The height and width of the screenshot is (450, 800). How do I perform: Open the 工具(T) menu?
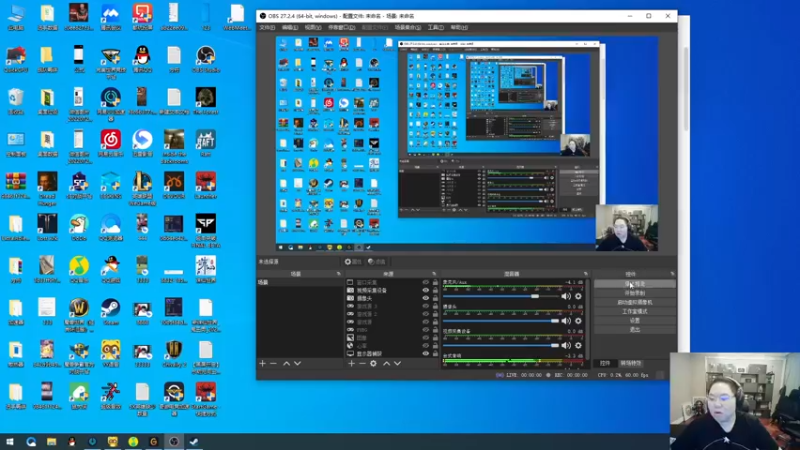point(435,28)
